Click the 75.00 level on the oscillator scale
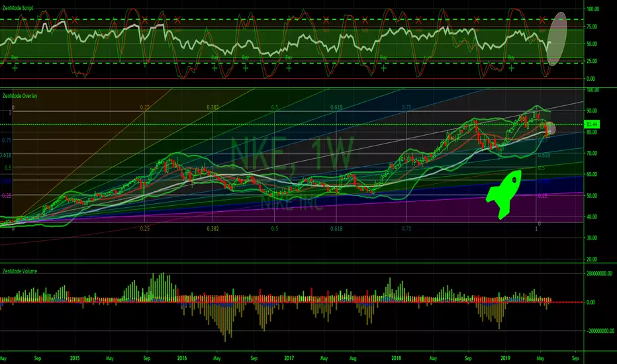Viewport: 617px width, 364px height. (x=592, y=26)
